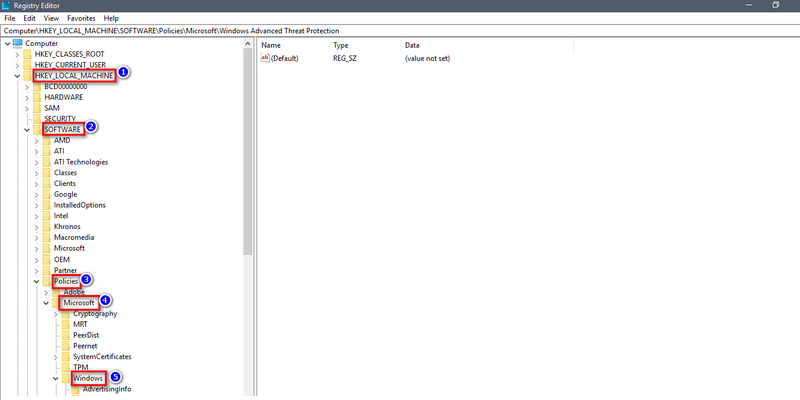
Task: Expand the SystemCertificates key
Action: click(56, 357)
